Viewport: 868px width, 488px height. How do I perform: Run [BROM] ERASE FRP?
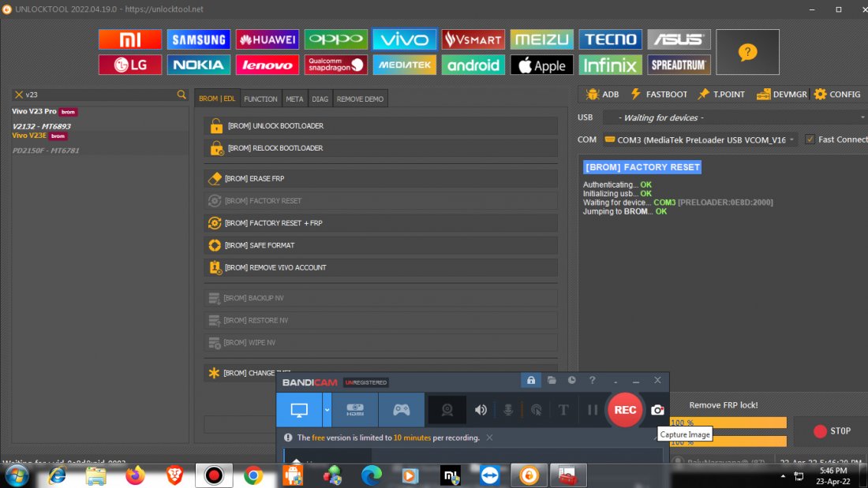pyautogui.click(x=381, y=178)
